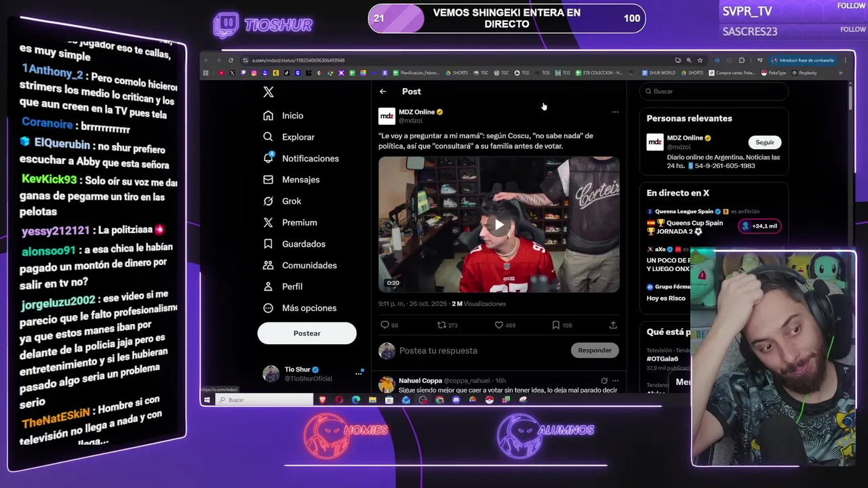Open the browser extensions puzzle icon
868x488 pixels.
click(x=741, y=60)
